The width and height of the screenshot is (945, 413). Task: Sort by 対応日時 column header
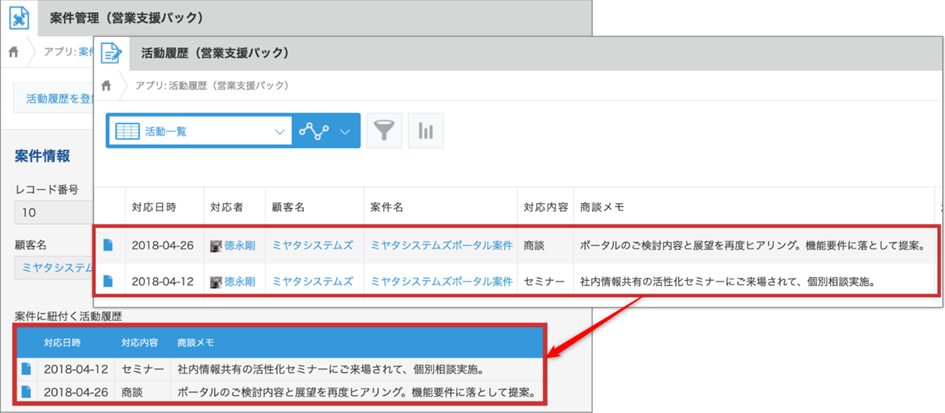tap(154, 208)
